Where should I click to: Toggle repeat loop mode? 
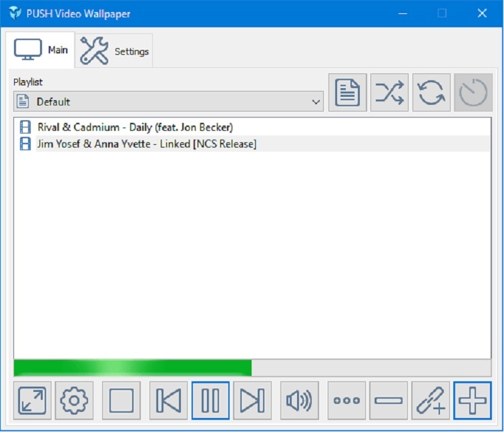(x=431, y=93)
